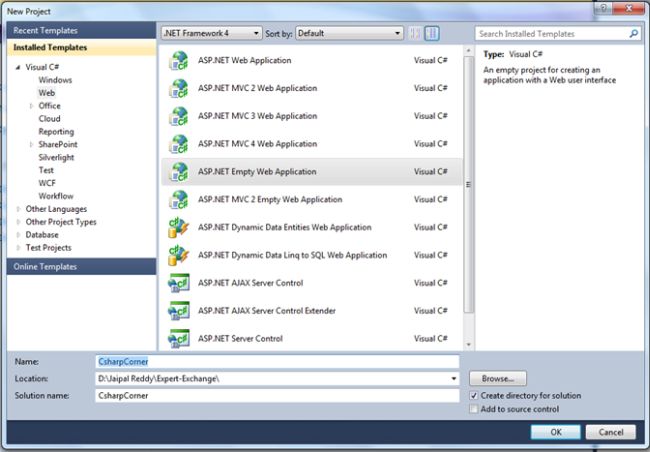Expand the Database tree node
The height and width of the screenshot is (452, 650).
[x=18, y=235]
